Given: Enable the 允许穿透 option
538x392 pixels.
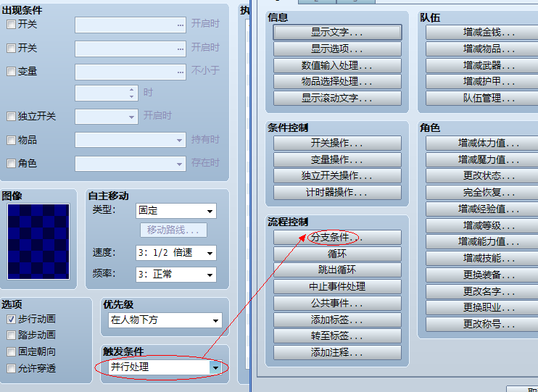Looking at the screenshot, I should click(12, 368).
